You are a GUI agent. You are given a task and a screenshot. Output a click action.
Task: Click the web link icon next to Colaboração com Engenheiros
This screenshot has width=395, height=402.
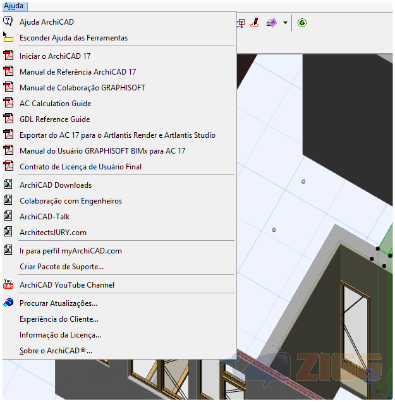8,200
